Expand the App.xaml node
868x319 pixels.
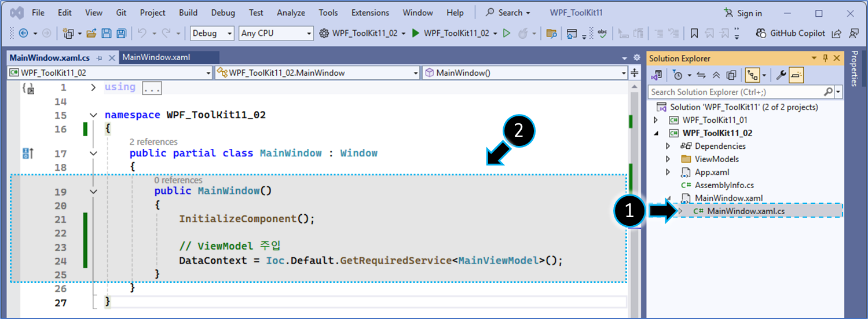click(668, 172)
